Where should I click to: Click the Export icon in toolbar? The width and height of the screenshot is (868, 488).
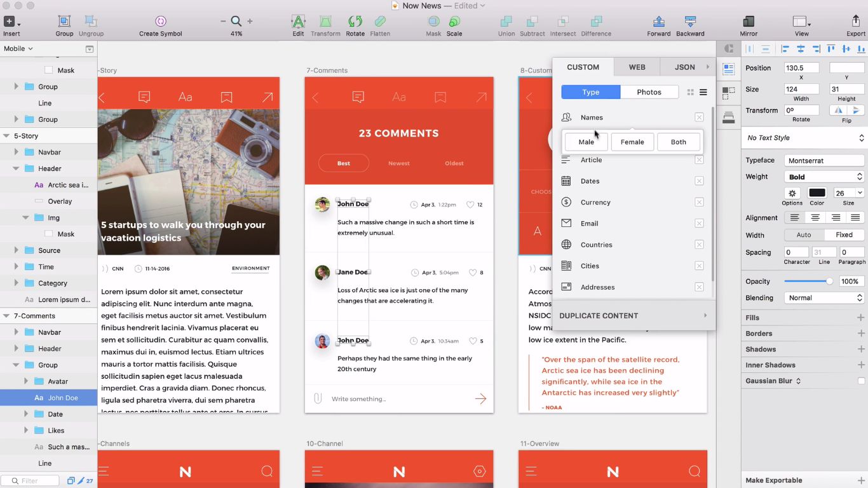(x=855, y=22)
